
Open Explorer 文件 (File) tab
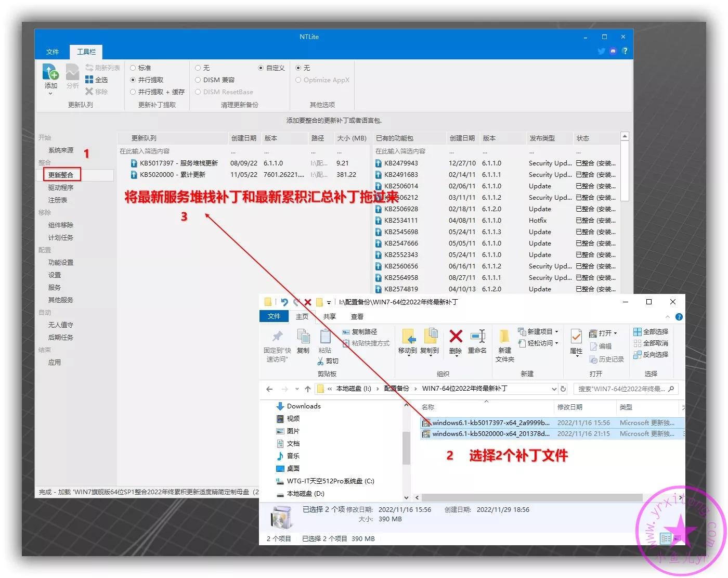click(274, 316)
